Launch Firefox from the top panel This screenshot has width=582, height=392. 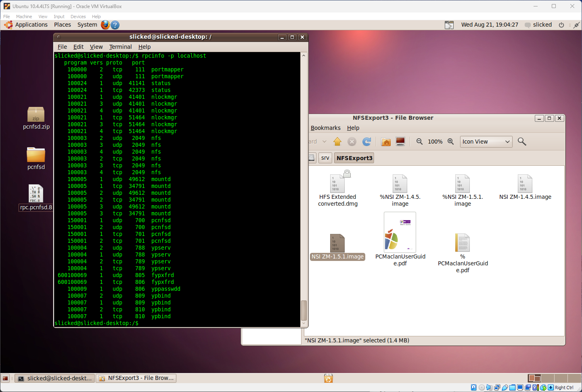105,25
